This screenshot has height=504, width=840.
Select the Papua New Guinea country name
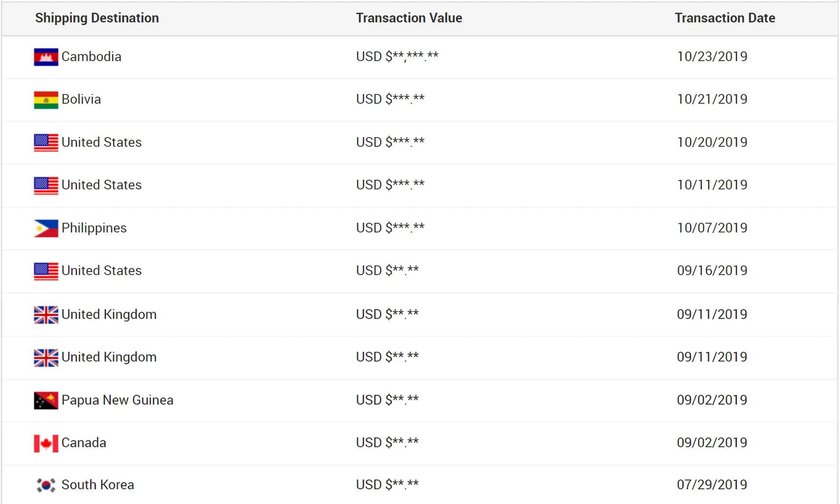point(117,400)
